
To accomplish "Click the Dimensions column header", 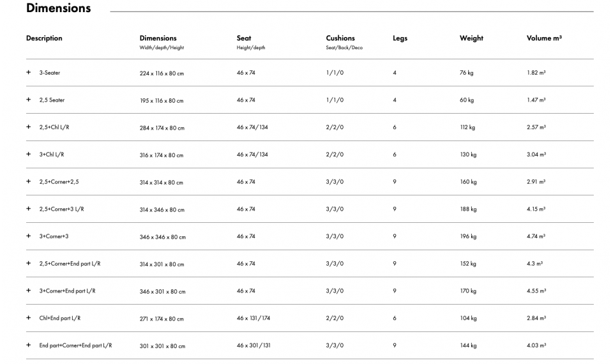I will pos(158,38).
